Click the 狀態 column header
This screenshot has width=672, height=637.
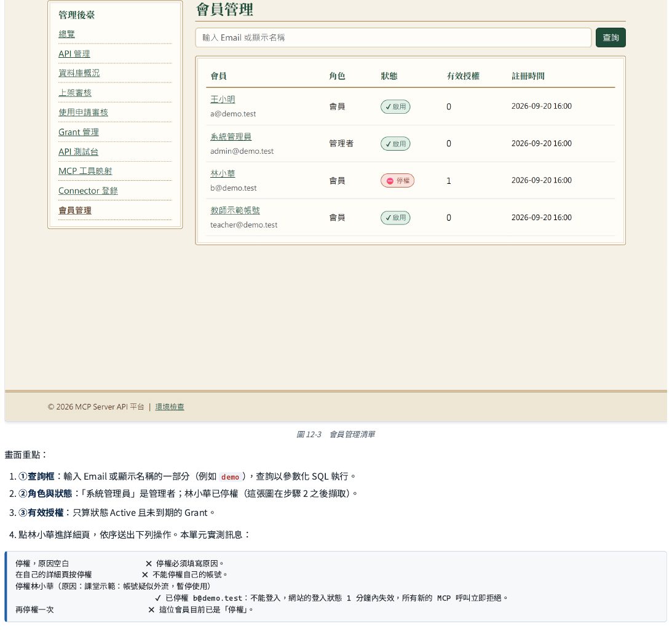coord(389,76)
